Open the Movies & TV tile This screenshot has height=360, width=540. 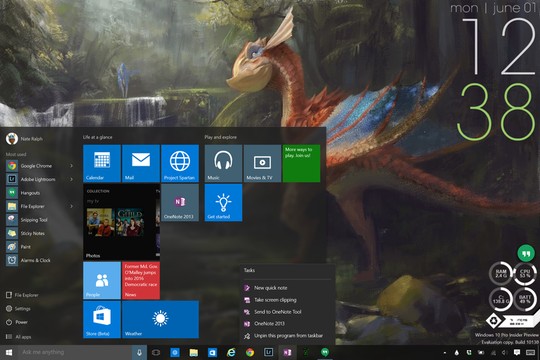(x=262, y=163)
